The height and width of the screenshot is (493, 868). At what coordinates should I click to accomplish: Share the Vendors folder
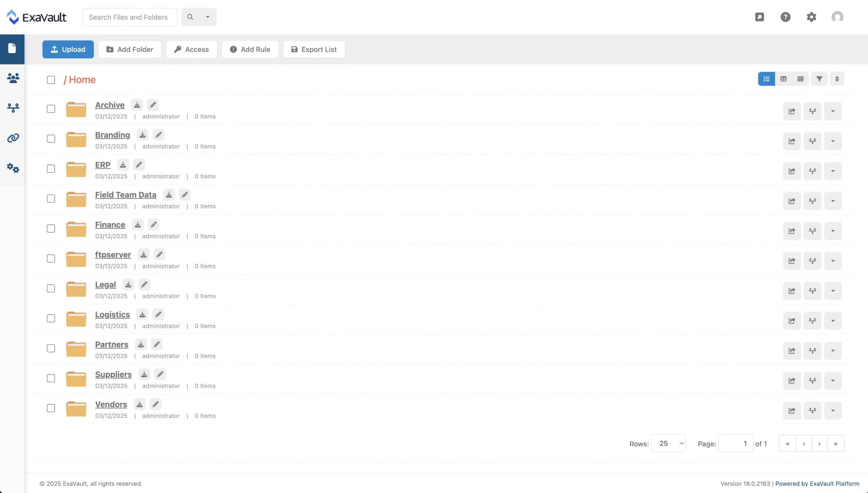792,410
